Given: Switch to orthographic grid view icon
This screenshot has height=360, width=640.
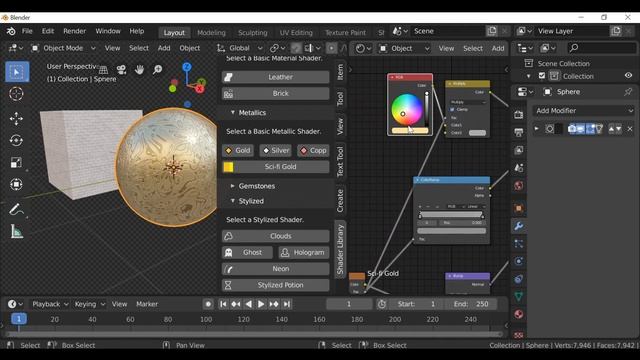Looking at the screenshot, I should click(x=103, y=70).
